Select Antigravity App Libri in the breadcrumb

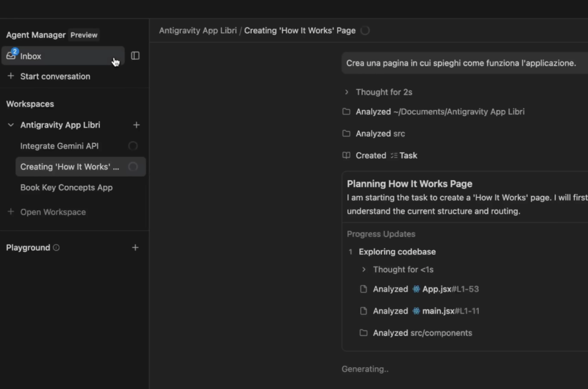(x=198, y=30)
